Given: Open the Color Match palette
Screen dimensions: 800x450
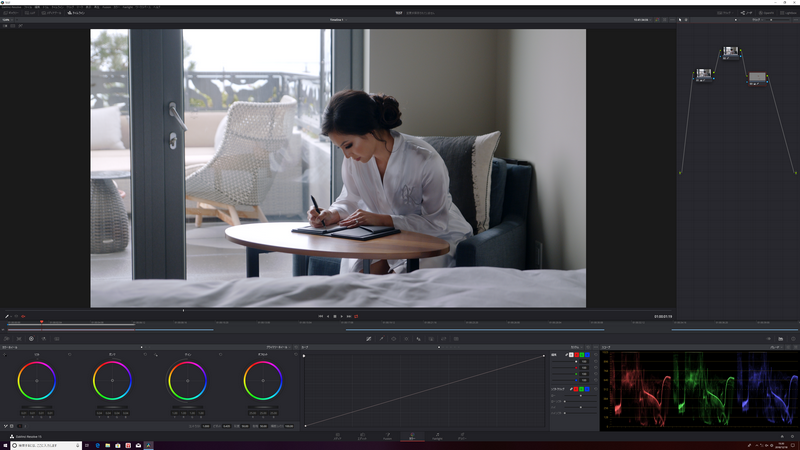Looking at the screenshot, I should coord(19,339).
